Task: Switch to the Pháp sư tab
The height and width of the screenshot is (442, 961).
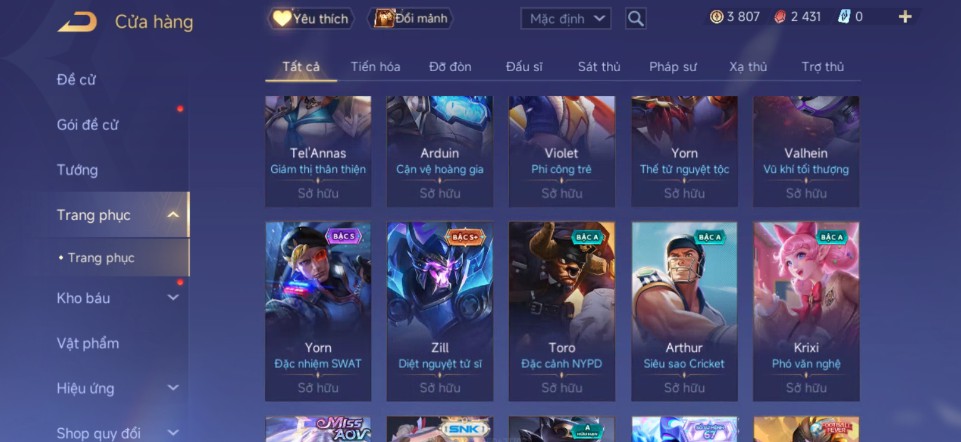Action: pyautogui.click(x=673, y=67)
